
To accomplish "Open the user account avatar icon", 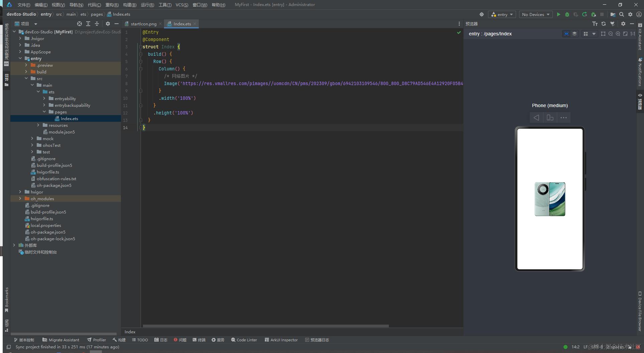I will coord(639,14).
